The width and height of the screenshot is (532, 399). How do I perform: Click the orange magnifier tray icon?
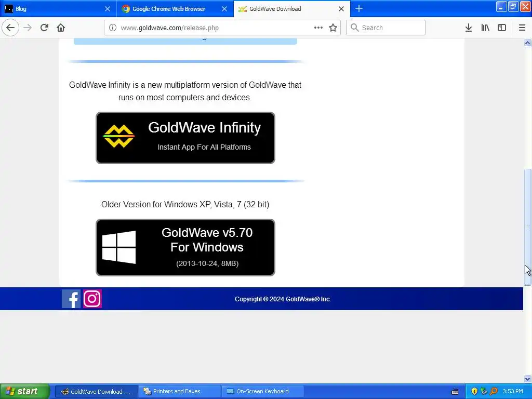pyautogui.click(x=494, y=392)
